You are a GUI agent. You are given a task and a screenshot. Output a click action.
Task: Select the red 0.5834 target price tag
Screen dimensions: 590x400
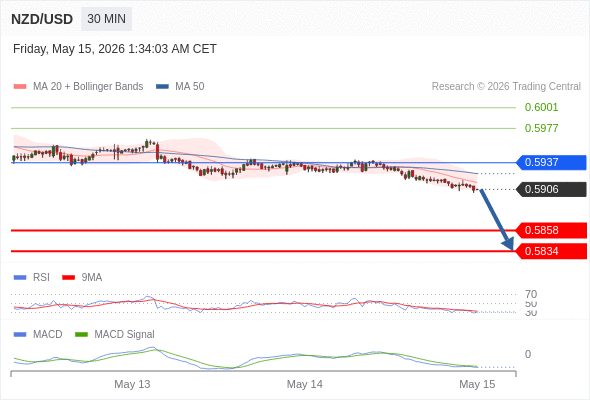[551, 251]
